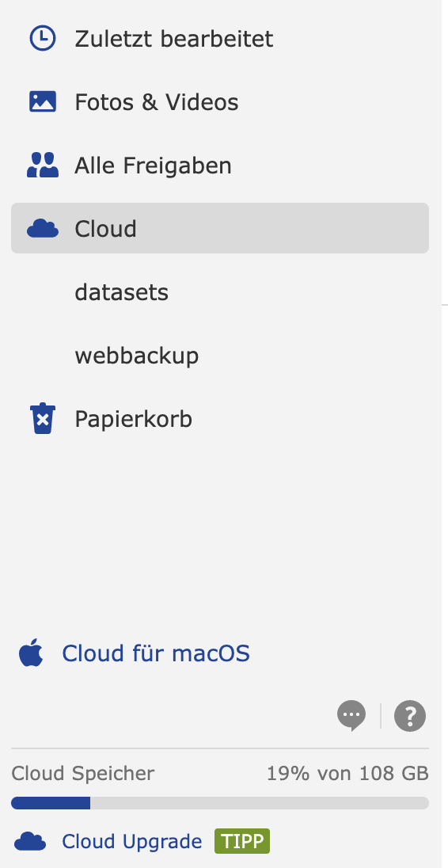Click the cloud icon next to Cloud Upgrade

tap(30, 841)
